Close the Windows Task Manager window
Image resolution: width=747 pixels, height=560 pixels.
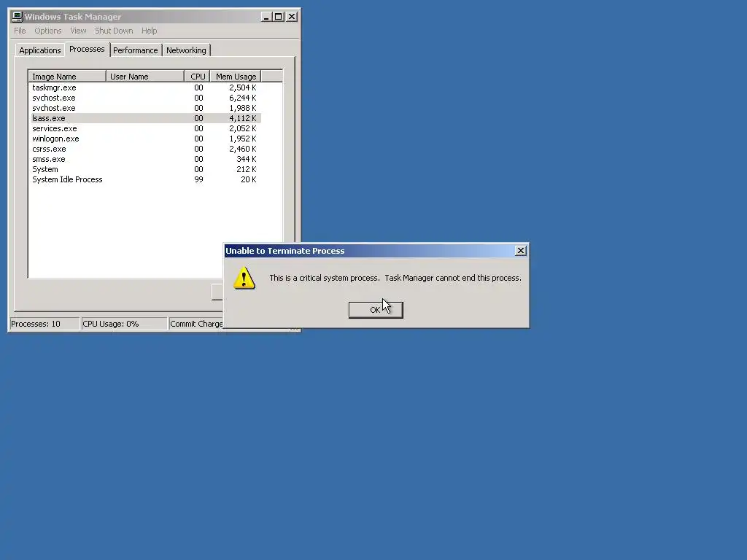pyautogui.click(x=292, y=17)
